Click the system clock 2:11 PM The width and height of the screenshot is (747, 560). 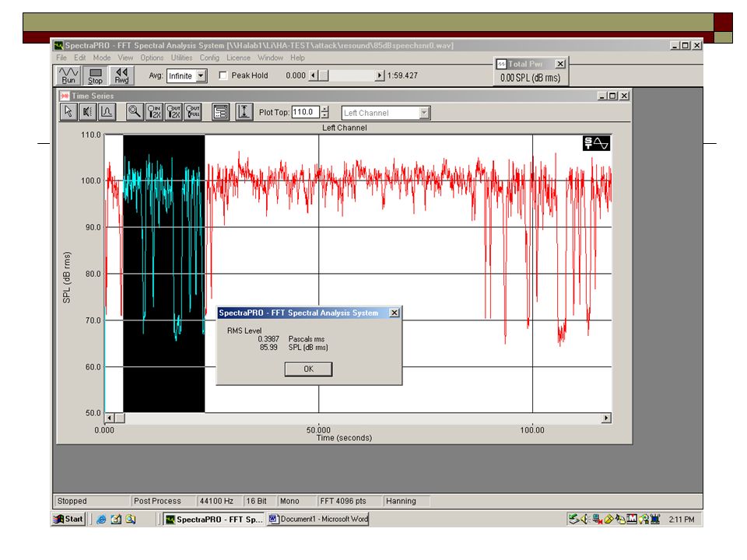(x=682, y=520)
